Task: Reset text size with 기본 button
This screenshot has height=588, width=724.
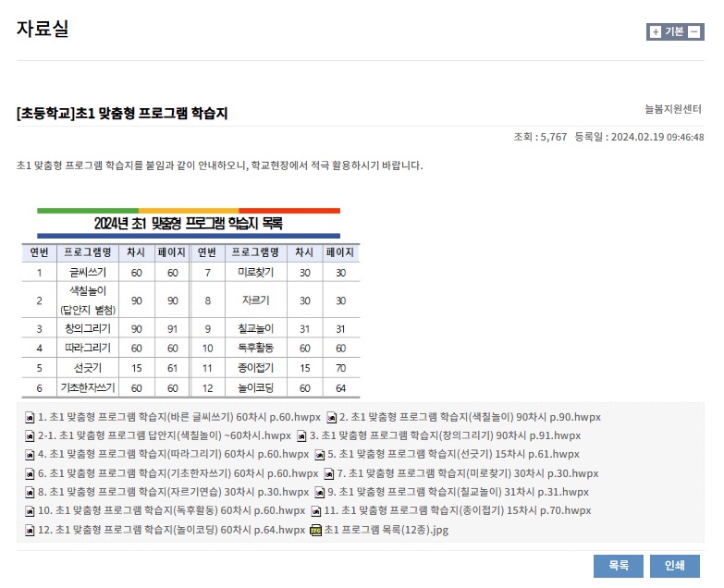Action: pyautogui.click(x=675, y=31)
